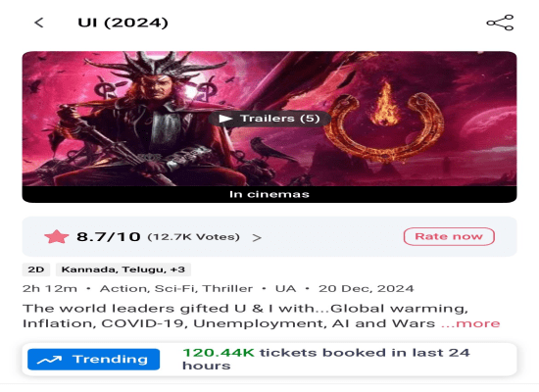This screenshot has width=539, height=392.
Task: Expand synopsis with ...more link
Action: (470, 323)
